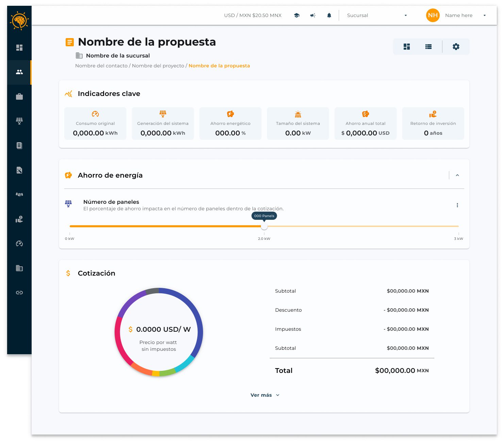Collapse the Ahorro de energía section
Viewport: 504px width, 443px height.
click(x=457, y=175)
